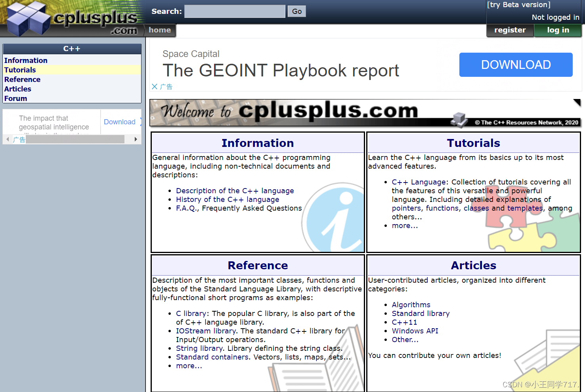Open the String library link

pos(199,348)
